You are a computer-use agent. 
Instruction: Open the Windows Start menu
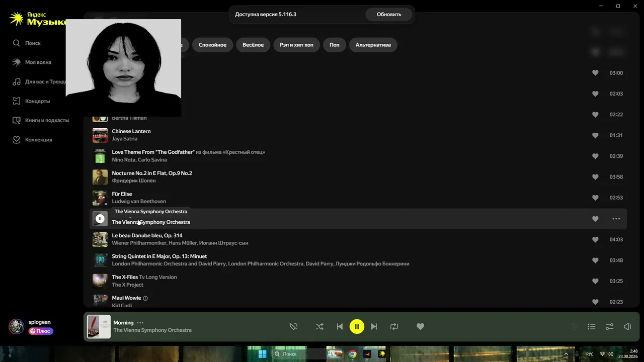pyautogui.click(x=262, y=354)
